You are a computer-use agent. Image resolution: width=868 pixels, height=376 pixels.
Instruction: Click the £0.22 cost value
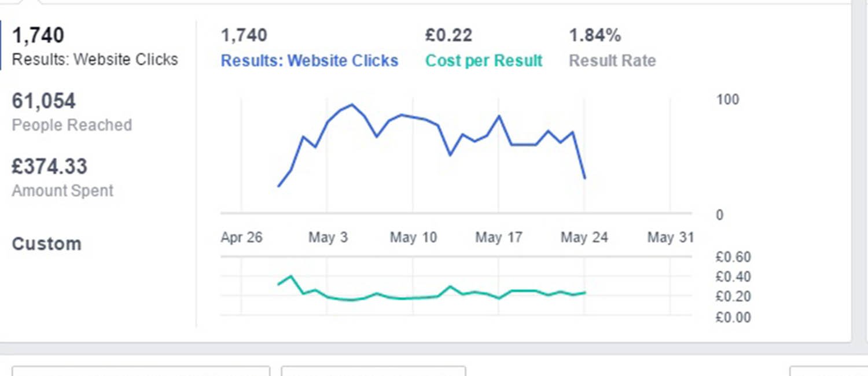(x=448, y=36)
